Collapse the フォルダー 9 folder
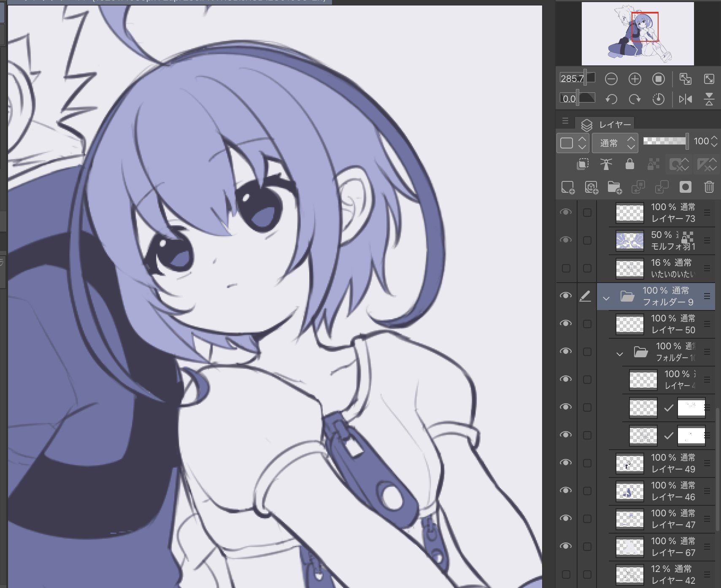The image size is (721, 588). coord(606,298)
